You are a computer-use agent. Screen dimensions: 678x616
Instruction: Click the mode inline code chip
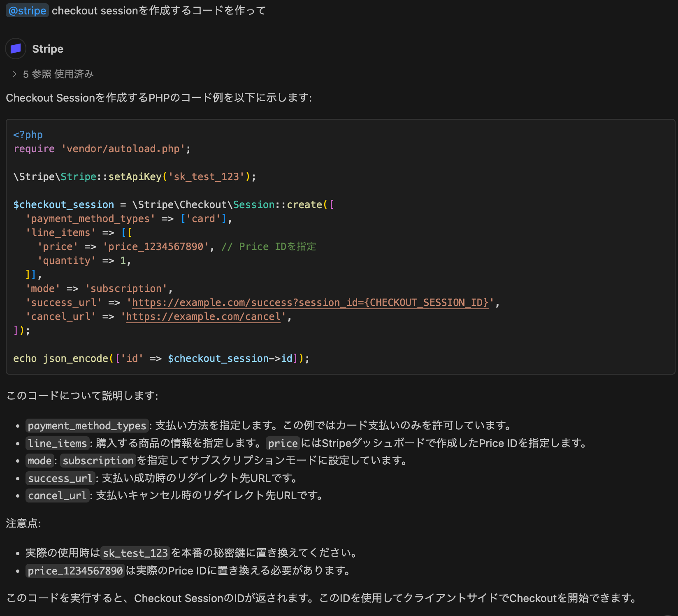(x=39, y=461)
